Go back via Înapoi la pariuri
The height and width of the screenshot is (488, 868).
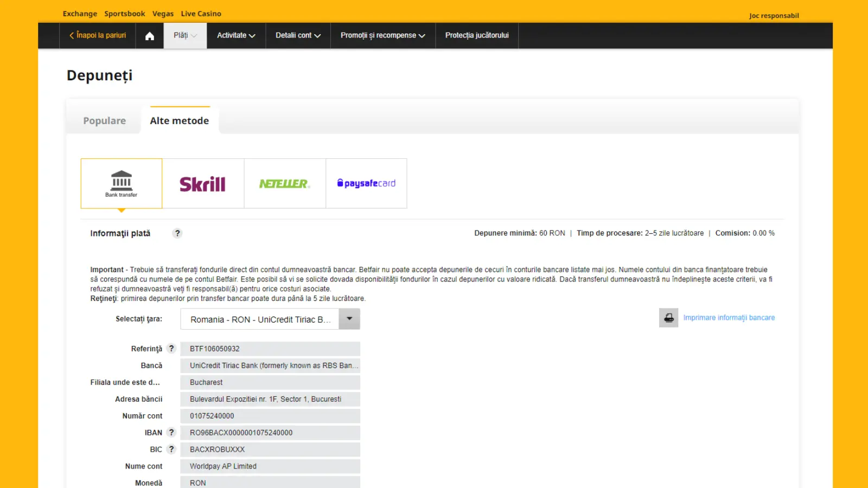point(98,36)
